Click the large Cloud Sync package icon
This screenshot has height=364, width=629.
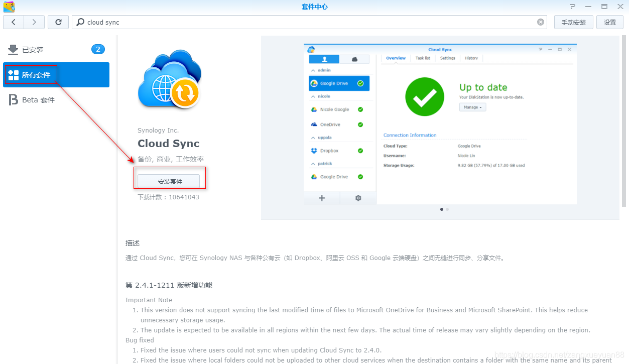(170, 79)
